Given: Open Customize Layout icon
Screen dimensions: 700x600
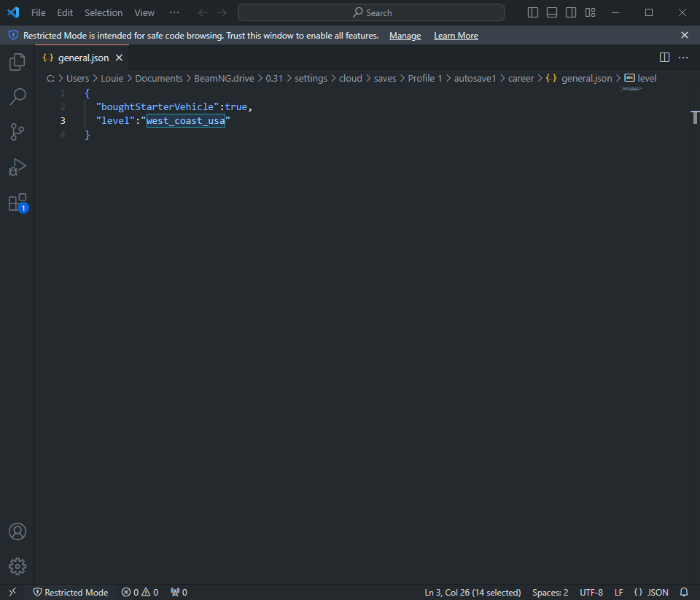Looking at the screenshot, I should [590, 12].
